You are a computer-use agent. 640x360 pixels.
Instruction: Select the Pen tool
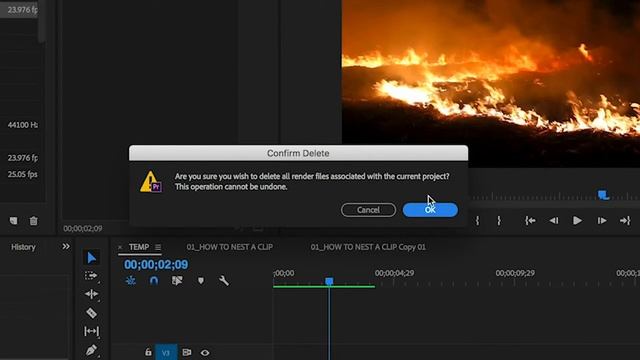pos(91,350)
